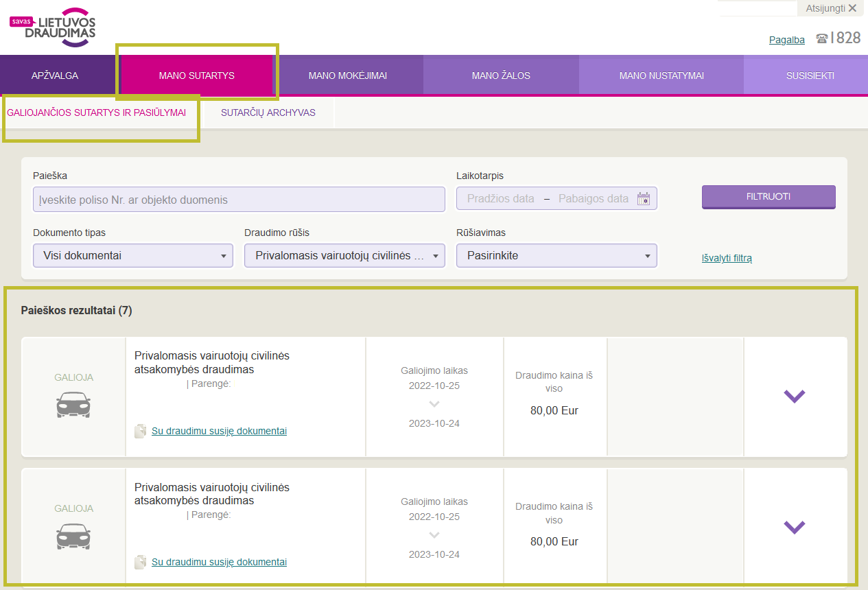Click the document icon in the second policy card
The width and height of the screenshot is (868, 590).
coord(140,562)
